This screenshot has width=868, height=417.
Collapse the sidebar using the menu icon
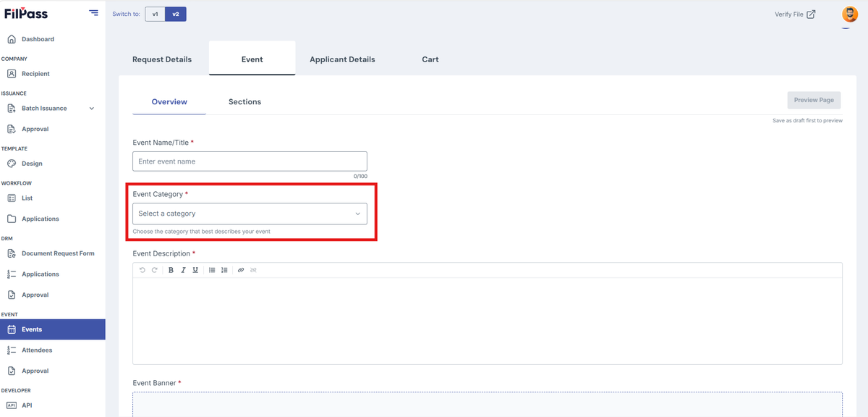coord(94,12)
